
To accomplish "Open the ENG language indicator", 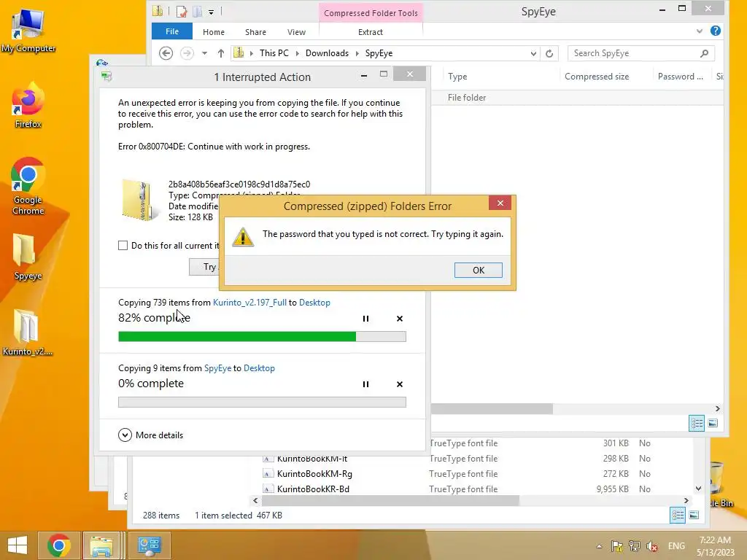I will click(676, 546).
